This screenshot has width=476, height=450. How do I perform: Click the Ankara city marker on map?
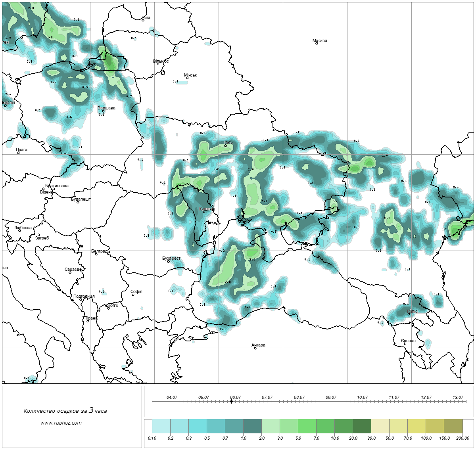coord(255,348)
